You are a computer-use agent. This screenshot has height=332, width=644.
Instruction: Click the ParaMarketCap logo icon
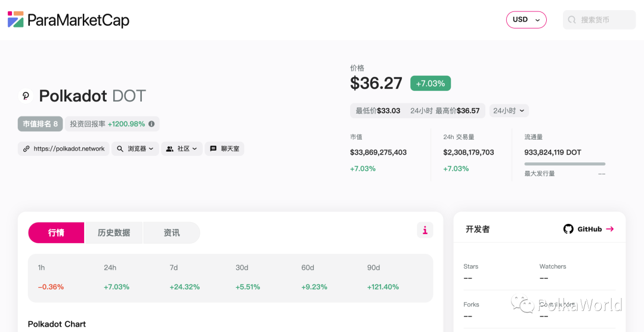coord(16,19)
